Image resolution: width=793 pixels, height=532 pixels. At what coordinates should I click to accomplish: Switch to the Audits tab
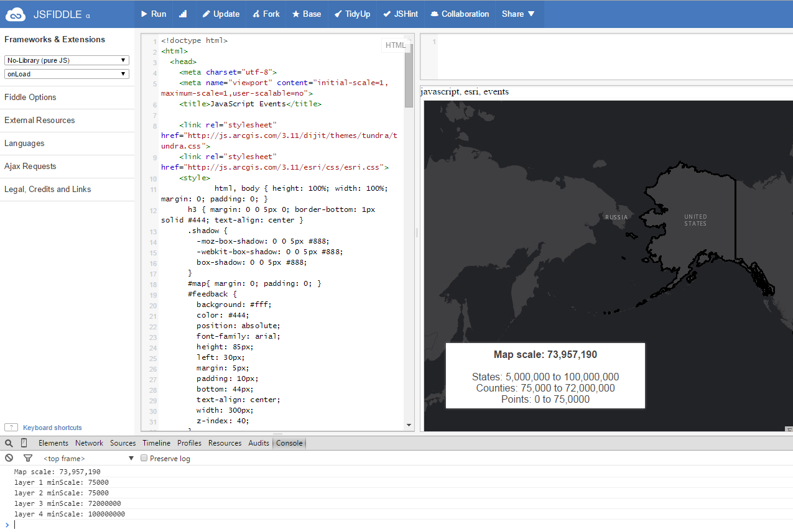point(259,443)
